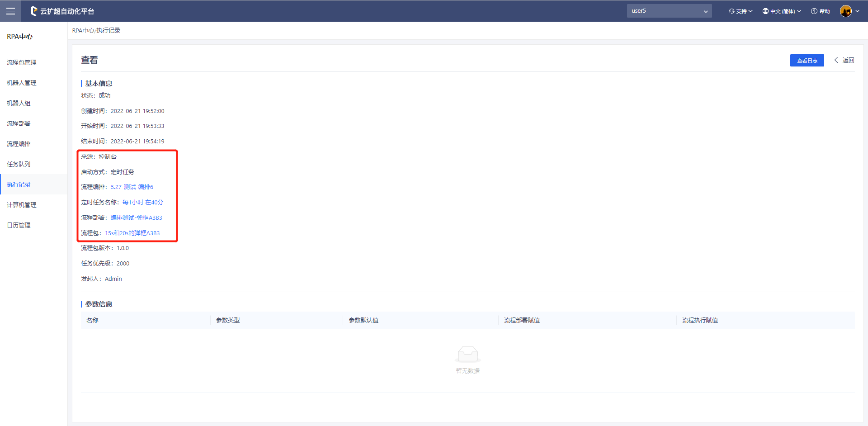Open the 中文 (简体) language selector

click(x=782, y=11)
